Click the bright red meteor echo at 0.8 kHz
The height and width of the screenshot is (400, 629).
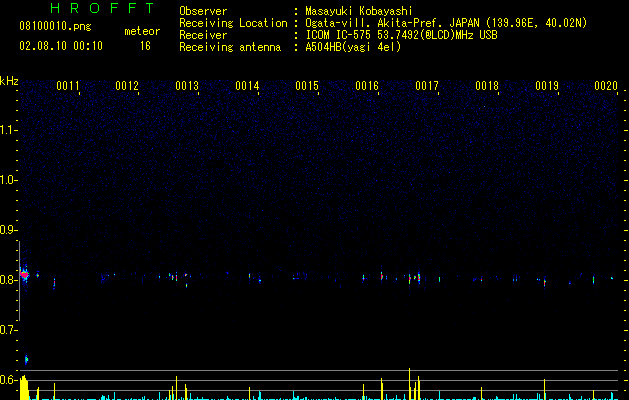click(24, 275)
